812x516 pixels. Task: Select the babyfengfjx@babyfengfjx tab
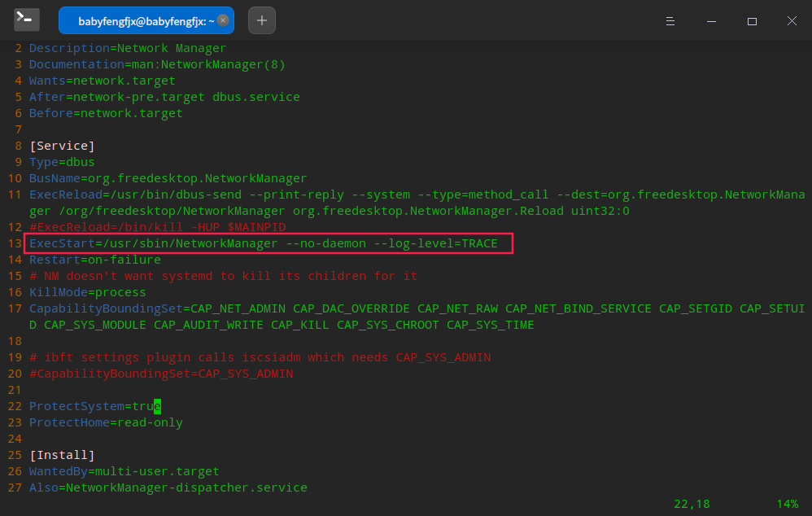tap(140, 21)
